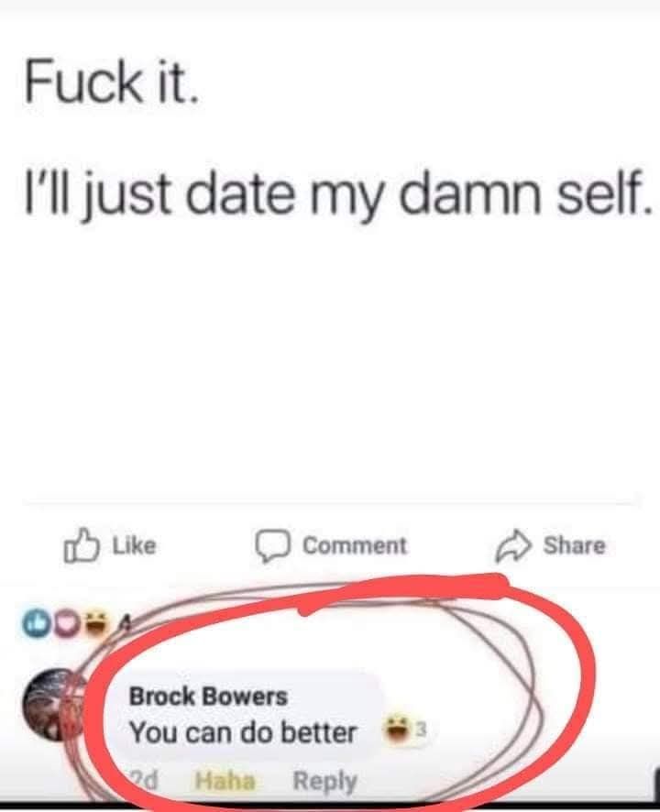Reply to Brock Bowers' comment
This screenshot has height=812, width=660.
click(x=325, y=782)
